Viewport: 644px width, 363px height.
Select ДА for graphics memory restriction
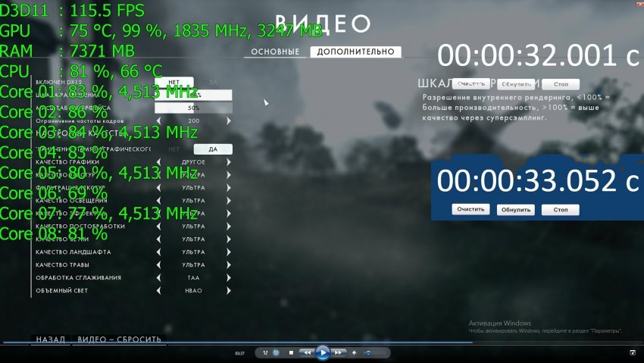(213, 149)
